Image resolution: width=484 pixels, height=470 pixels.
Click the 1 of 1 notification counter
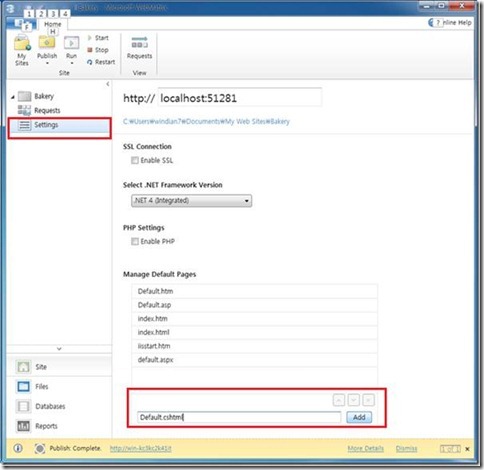(450, 449)
